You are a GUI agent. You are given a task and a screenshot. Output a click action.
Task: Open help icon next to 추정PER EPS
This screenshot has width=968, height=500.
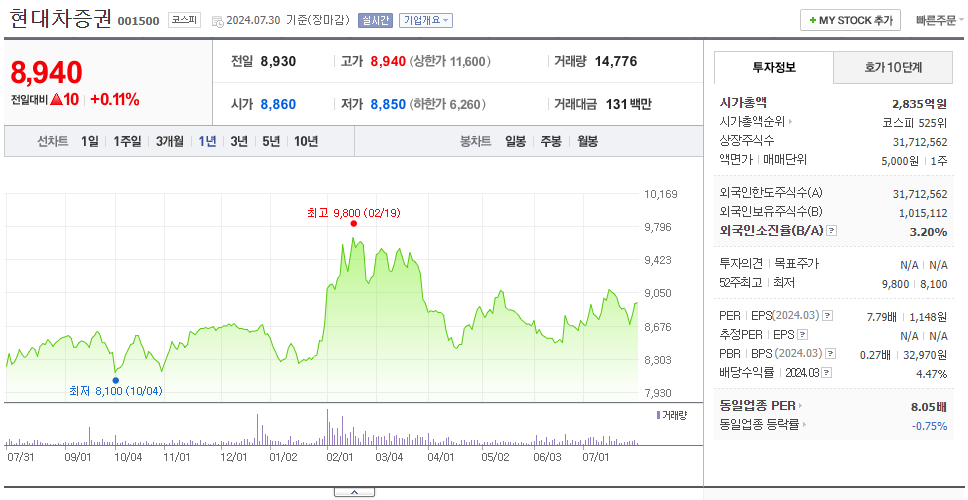click(803, 335)
